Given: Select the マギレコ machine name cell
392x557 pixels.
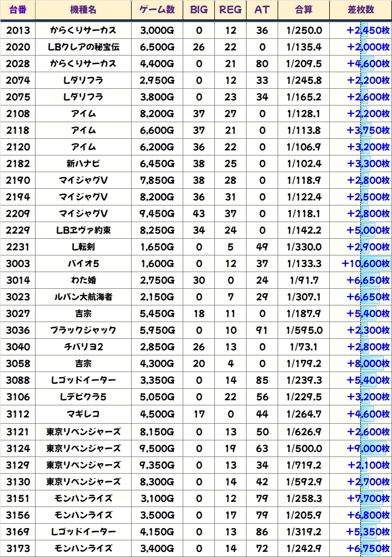Looking at the screenshot, I should click(83, 413).
